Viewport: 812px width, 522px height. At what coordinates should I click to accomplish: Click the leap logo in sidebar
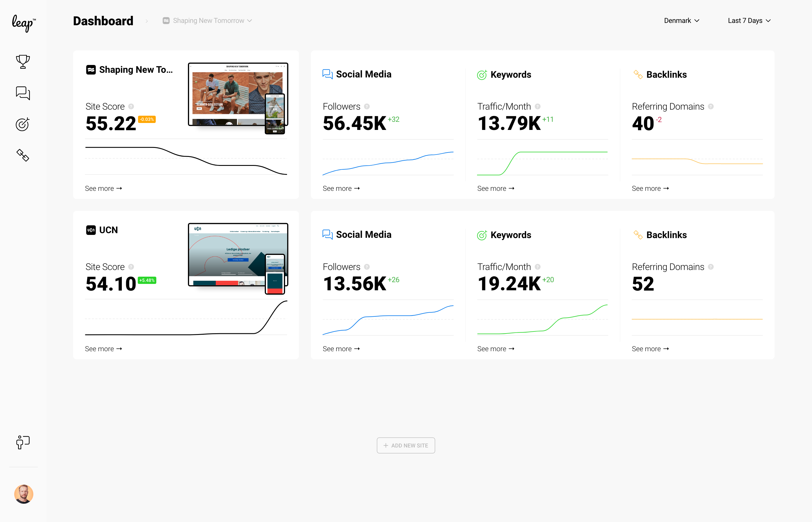point(23,23)
